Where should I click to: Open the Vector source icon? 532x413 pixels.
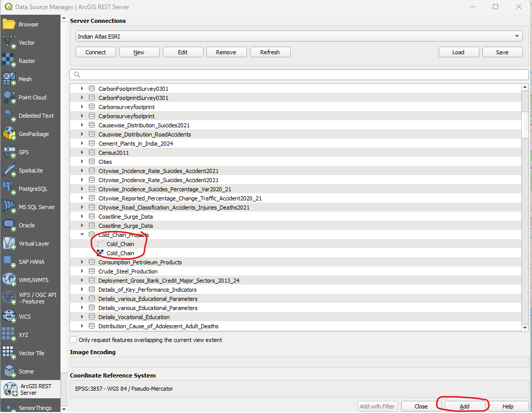9,43
